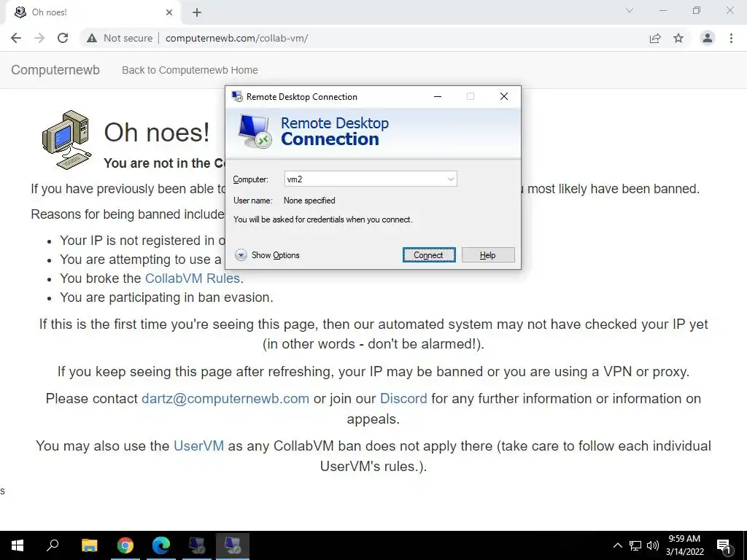Click 'You are participating in ban evasion.' text

167,297
